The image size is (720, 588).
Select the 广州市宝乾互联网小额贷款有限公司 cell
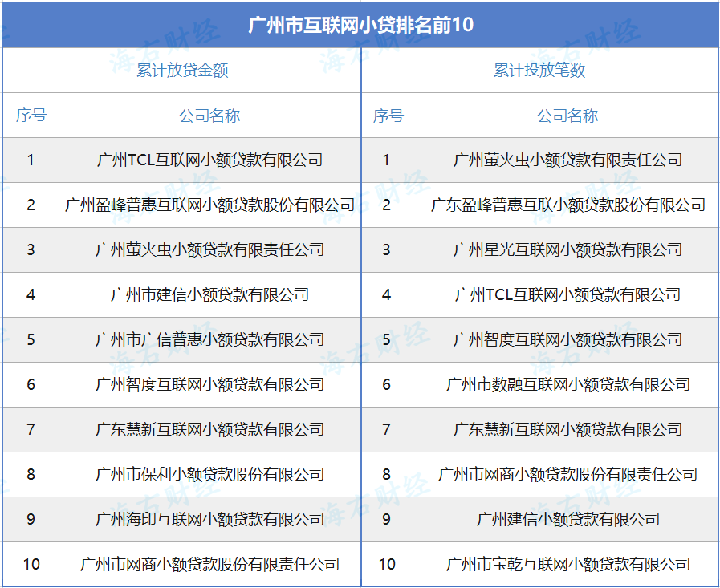(x=567, y=564)
